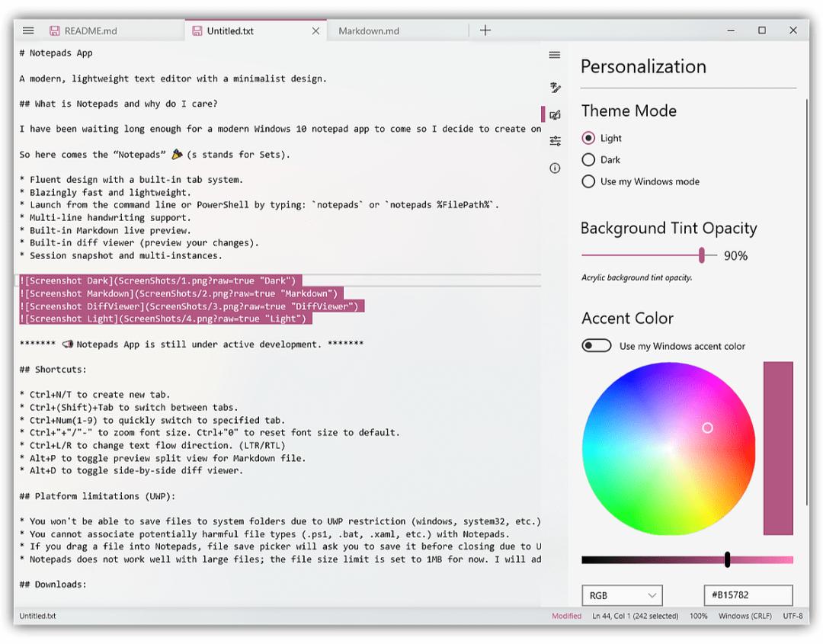Select the Personalization settings icon
Viewport: 823px width, 644px height.
[555, 114]
